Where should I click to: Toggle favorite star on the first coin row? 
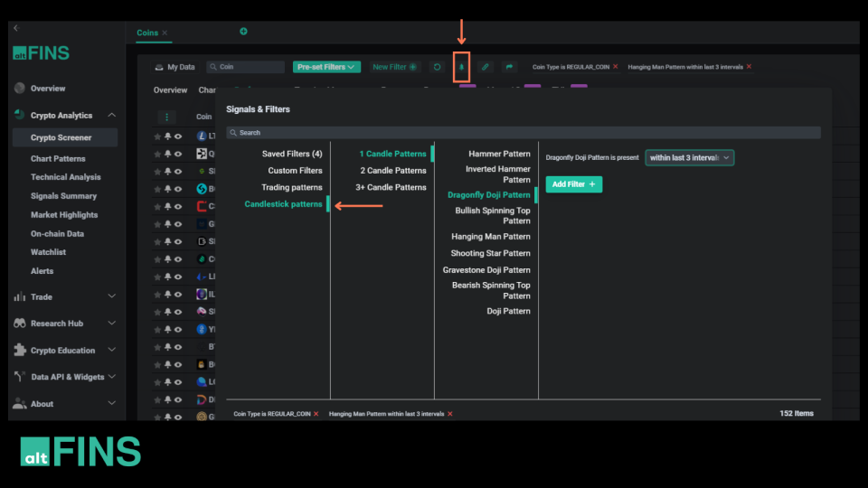[x=157, y=136]
